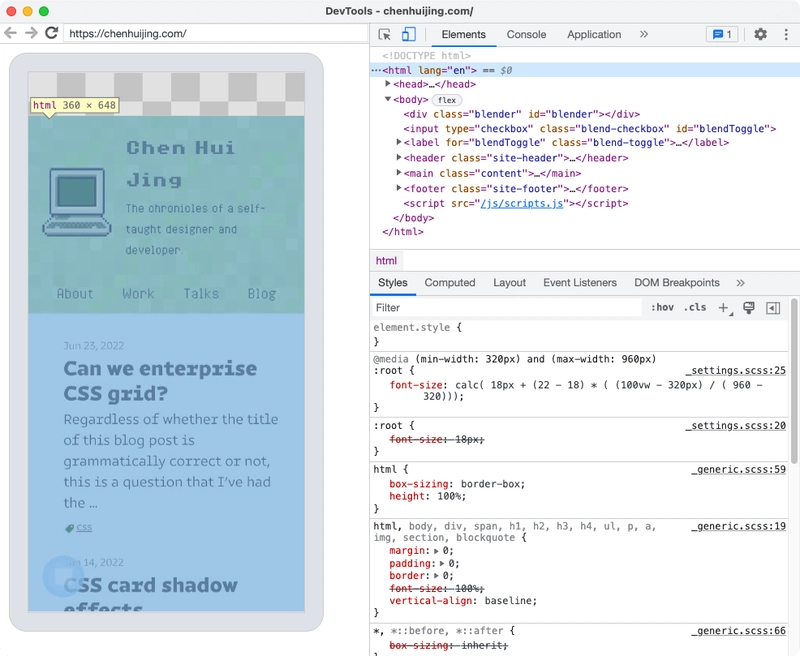
Task: Toggle rendering emulations paintbrush icon
Action: (x=748, y=308)
